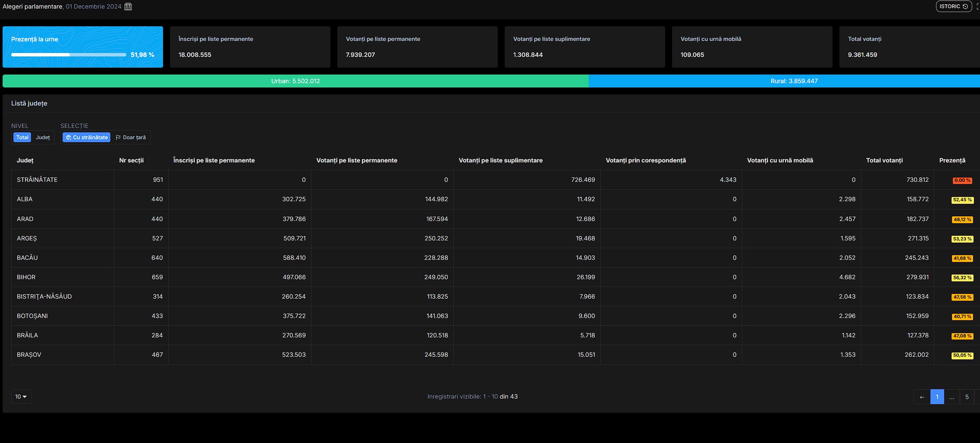Select the BACĂU county row

coord(495,258)
